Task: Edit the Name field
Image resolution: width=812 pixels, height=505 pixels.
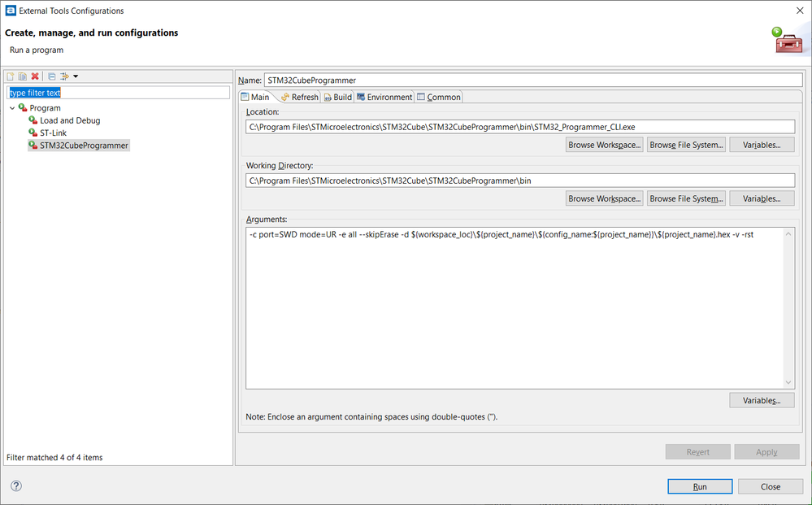Action: pos(533,81)
